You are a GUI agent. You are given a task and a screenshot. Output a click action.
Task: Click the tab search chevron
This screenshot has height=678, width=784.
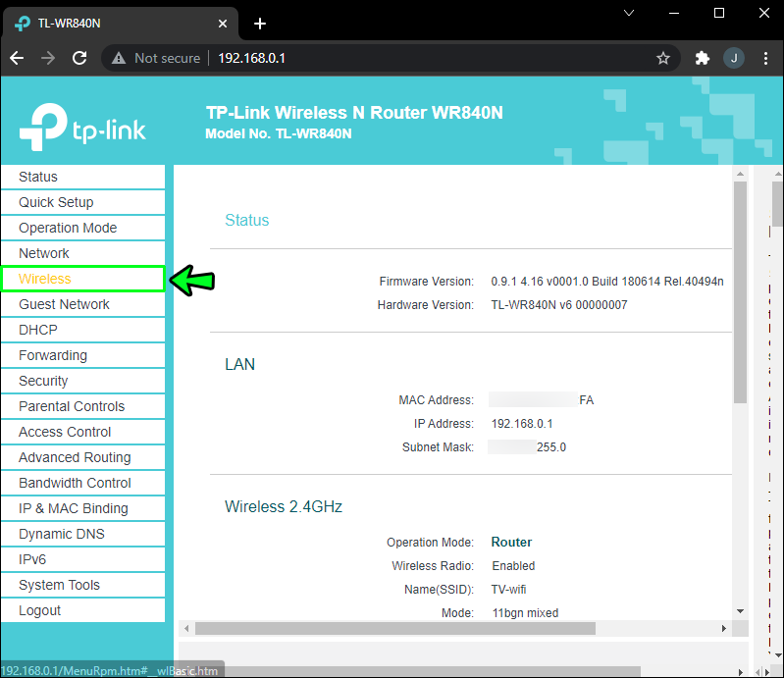pyautogui.click(x=629, y=13)
